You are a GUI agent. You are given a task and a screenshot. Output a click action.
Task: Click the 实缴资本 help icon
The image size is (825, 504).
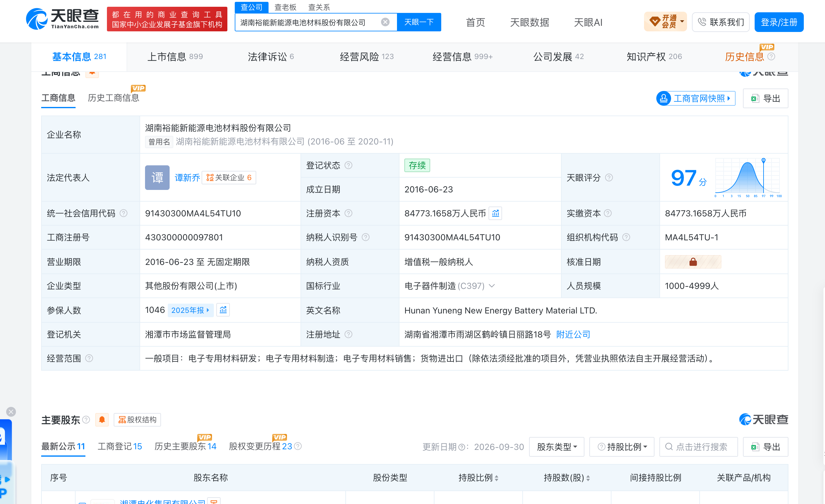point(608,213)
